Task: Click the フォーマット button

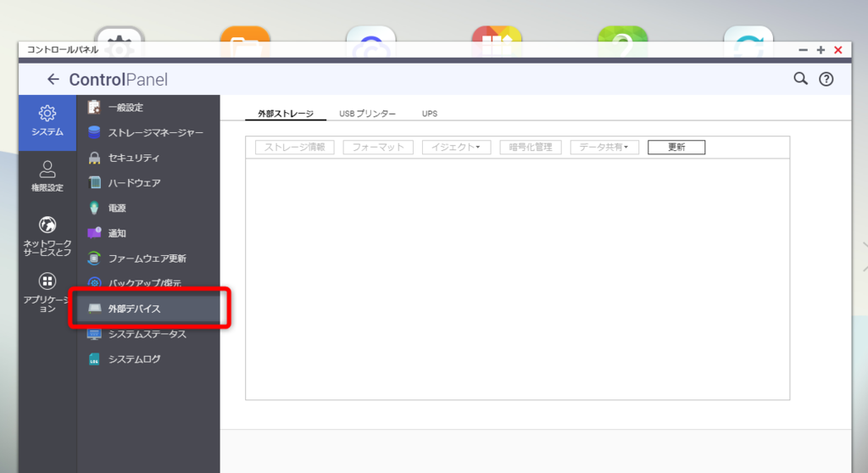Action: [x=378, y=147]
